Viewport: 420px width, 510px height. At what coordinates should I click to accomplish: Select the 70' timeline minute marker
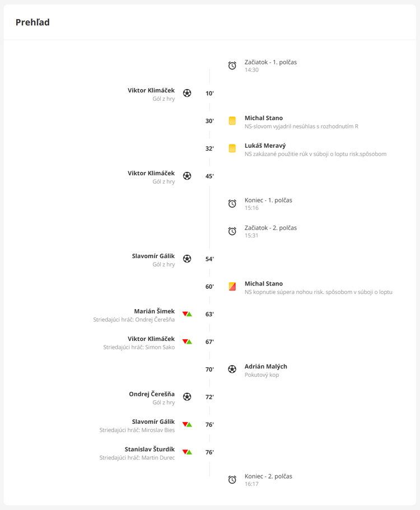(x=209, y=369)
